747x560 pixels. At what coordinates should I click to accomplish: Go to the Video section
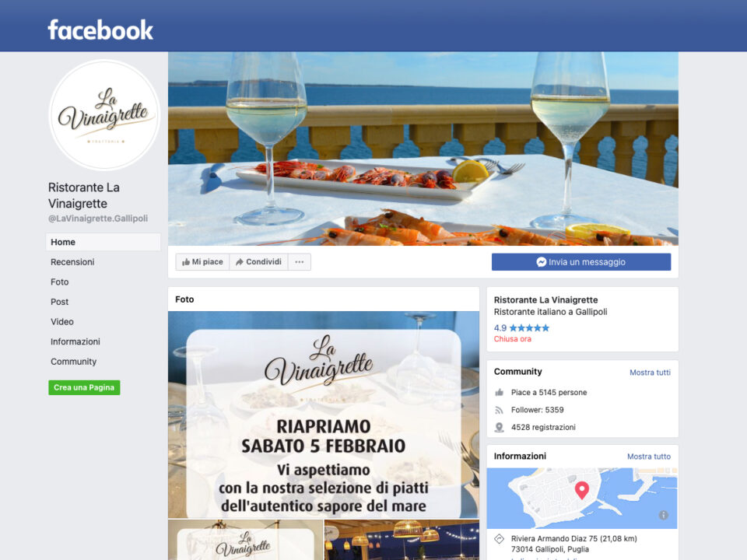click(x=62, y=322)
